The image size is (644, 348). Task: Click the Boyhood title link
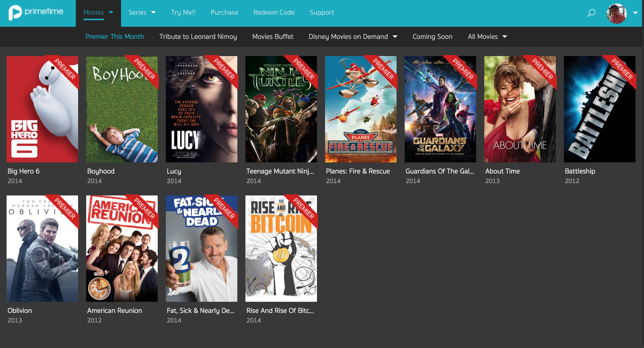[101, 171]
